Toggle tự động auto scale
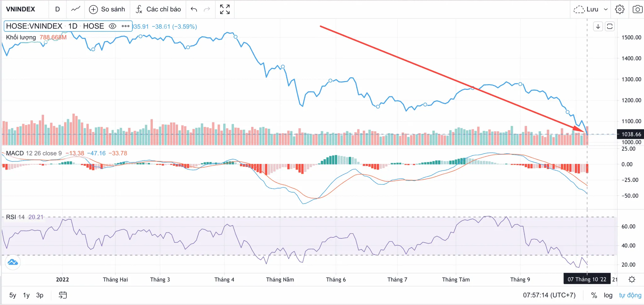Screen dimensions: 644x305 click(630, 295)
